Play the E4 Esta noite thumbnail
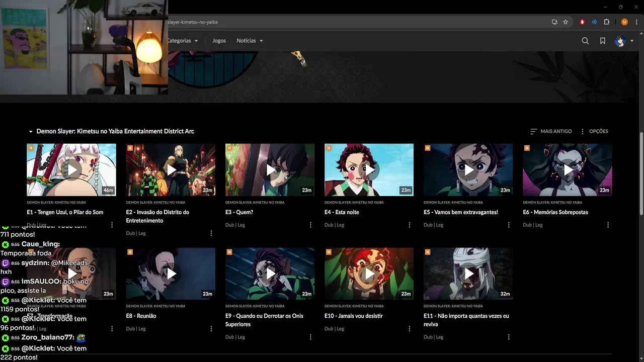 point(369,170)
